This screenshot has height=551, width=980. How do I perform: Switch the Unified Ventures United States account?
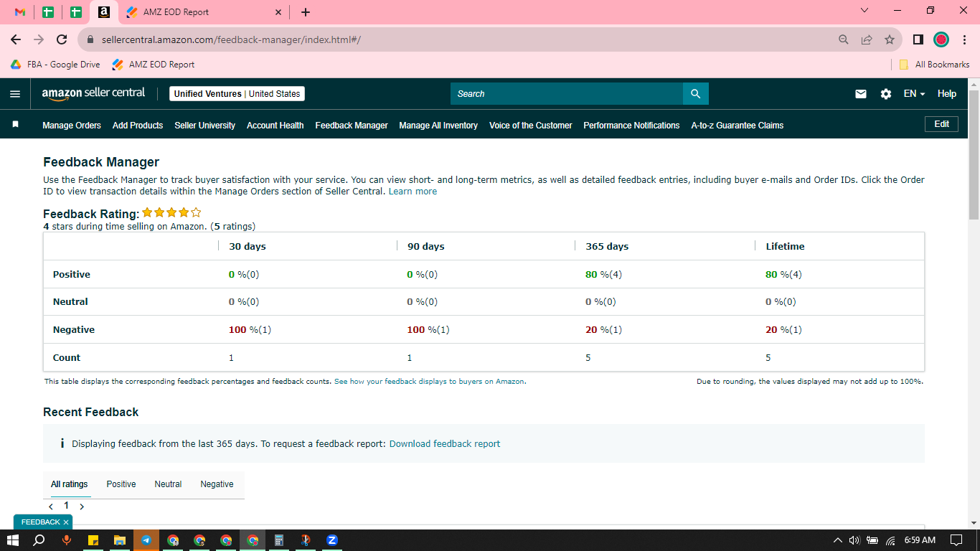coord(237,94)
